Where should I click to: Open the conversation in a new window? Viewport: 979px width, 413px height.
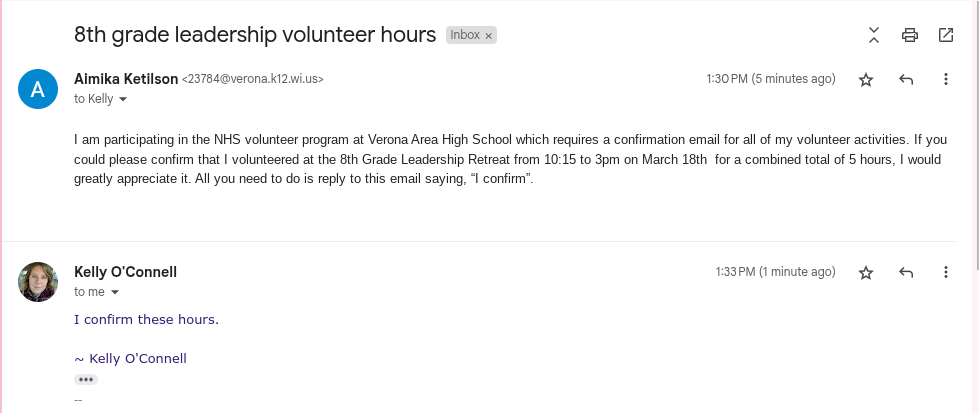click(946, 35)
